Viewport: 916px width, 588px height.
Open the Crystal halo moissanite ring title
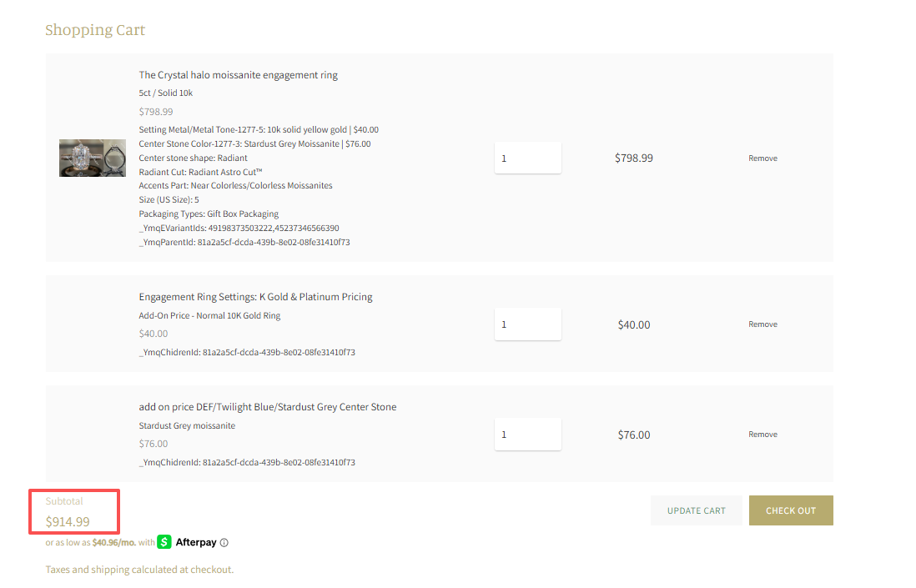238,75
